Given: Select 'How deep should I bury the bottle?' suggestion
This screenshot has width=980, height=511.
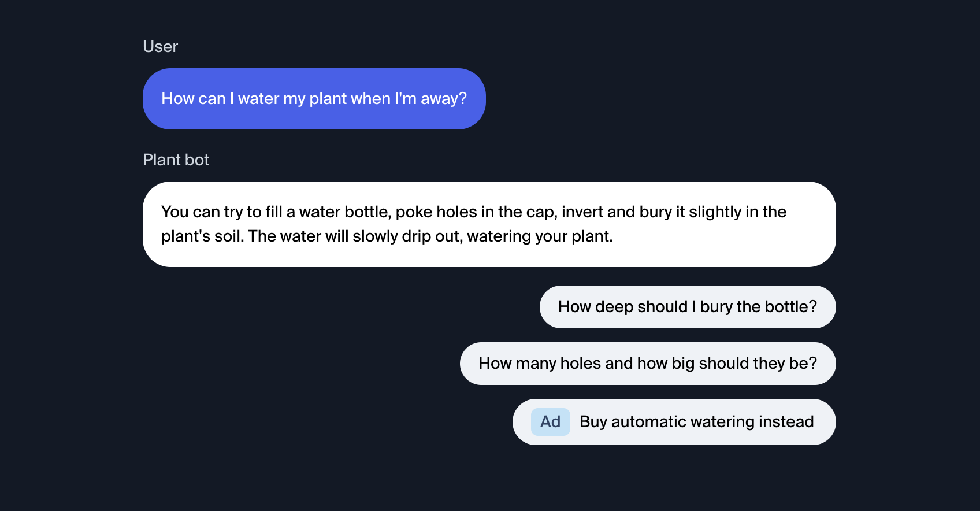Looking at the screenshot, I should click(688, 307).
